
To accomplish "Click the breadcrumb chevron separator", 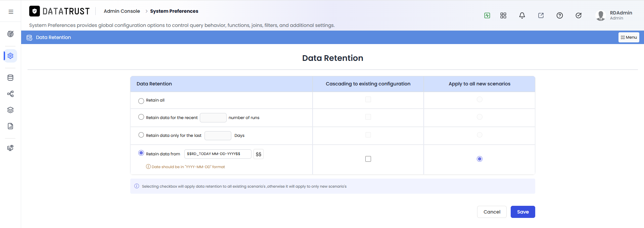I will [x=146, y=11].
